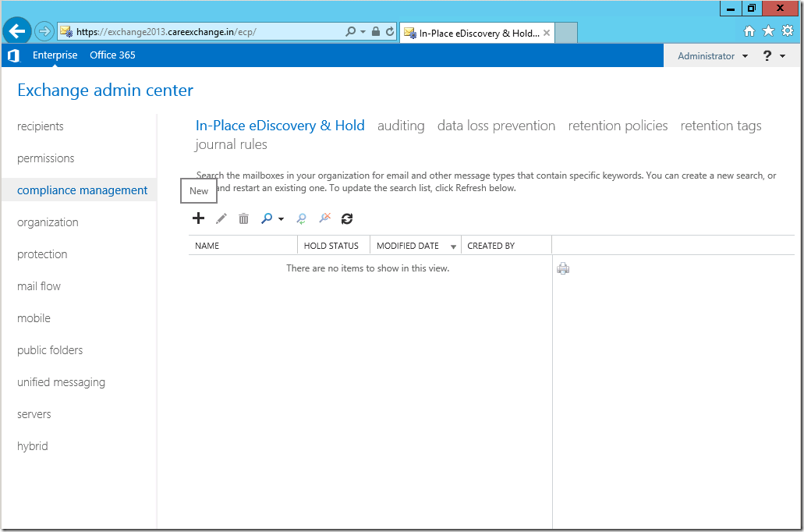Open a new blank browser tab

pyautogui.click(x=566, y=33)
